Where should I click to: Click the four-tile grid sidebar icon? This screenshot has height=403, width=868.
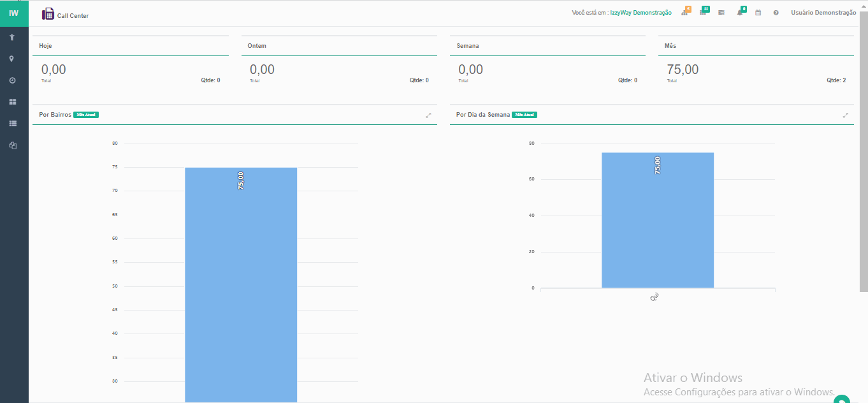tap(12, 102)
